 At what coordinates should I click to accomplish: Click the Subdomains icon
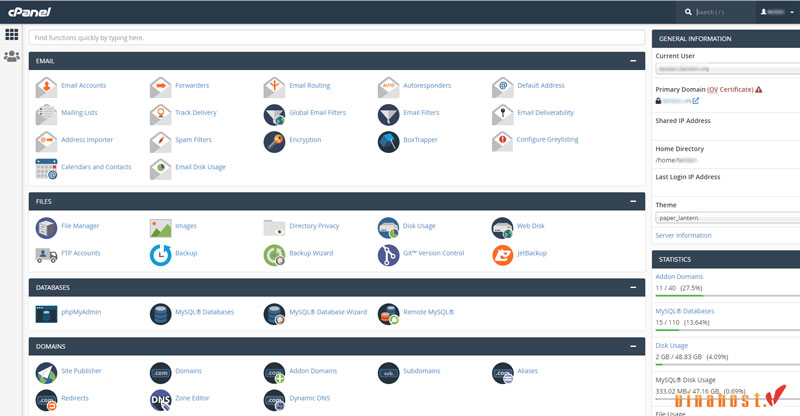[x=389, y=373]
